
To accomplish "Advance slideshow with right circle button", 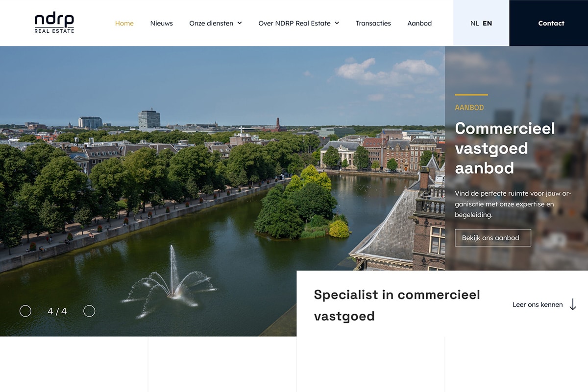I will [x=89, y=311].
